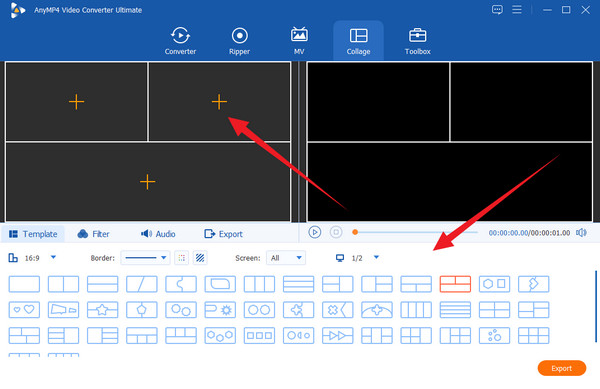
Task: Add video to the top-right collage cell
Action: (x=219, y=102)
